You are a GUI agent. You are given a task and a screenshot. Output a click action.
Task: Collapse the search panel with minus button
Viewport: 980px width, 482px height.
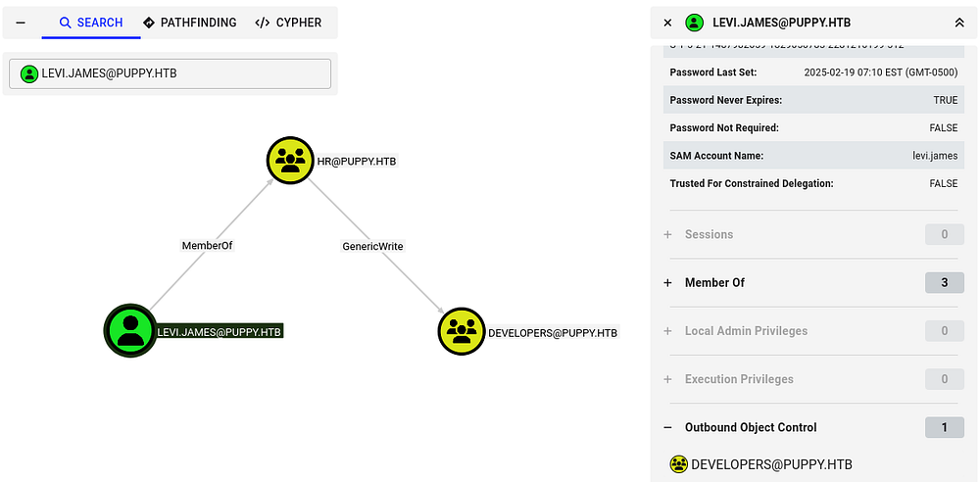coord(21,23)
